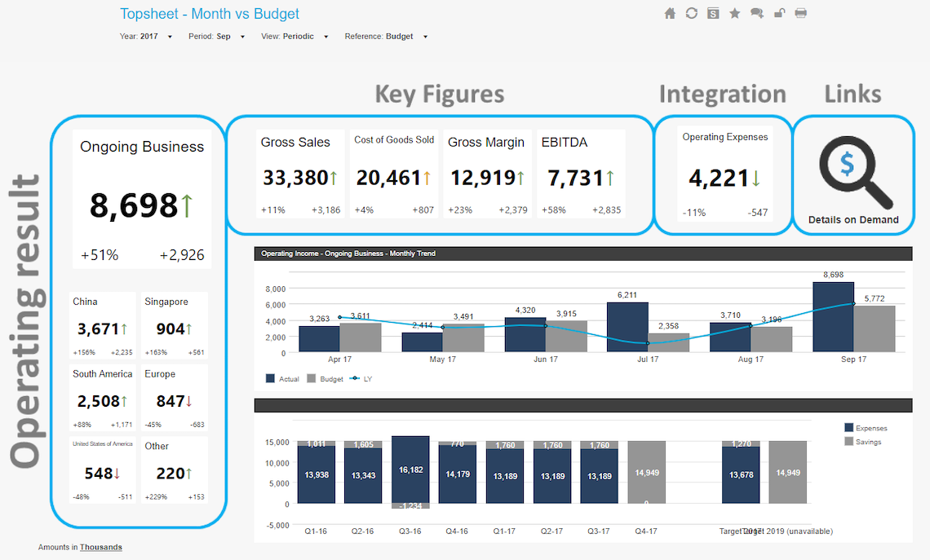Screen dimensions: 930x560
Task: Click the 'S' snapshot icon in toolbar
Action: pyautogui.click(x=713, y=14)
